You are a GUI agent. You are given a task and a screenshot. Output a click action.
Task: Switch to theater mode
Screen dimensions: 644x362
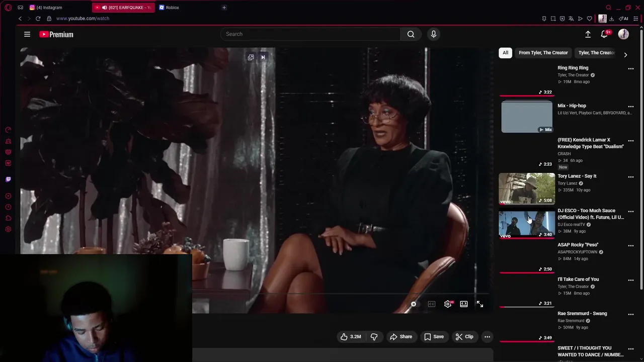(x=464, y=304)
